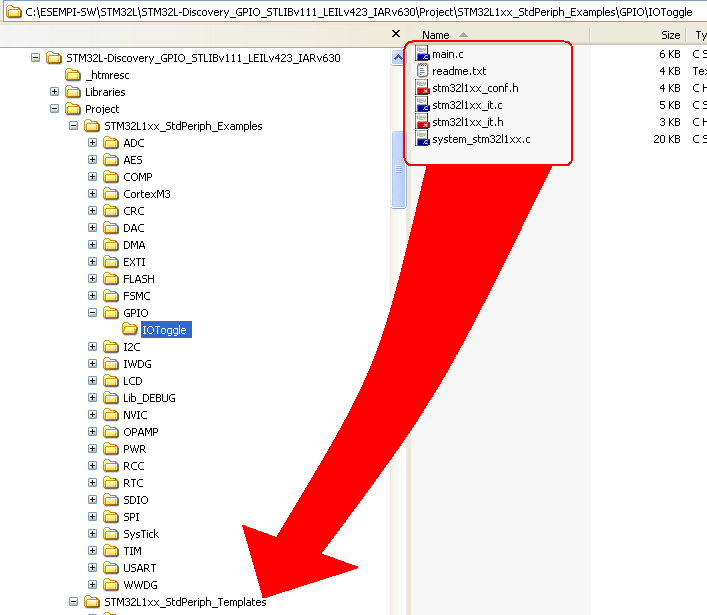This screenshot has height=615, width=707.
Task: Collapse the STM32L-Discovery_GPIO root tree node
Action: point(35,58)
